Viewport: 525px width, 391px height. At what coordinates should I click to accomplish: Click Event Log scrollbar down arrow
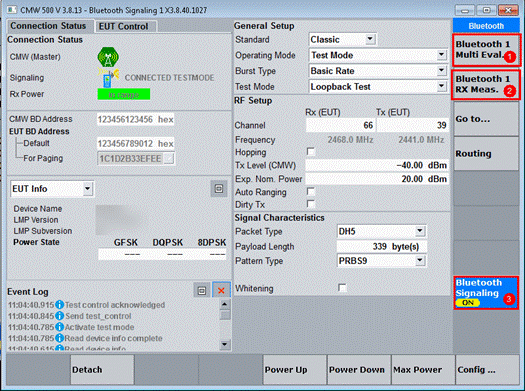click(x=225, y=344)
